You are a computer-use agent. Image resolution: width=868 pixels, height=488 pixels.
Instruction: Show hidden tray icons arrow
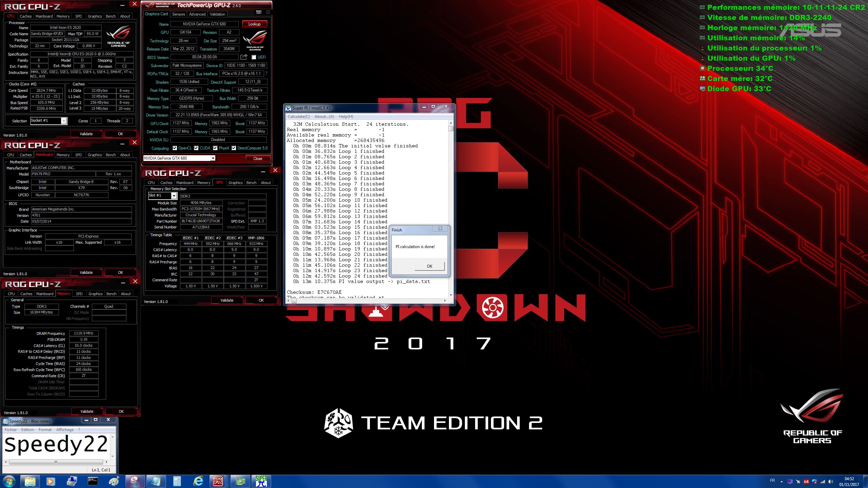782,482
